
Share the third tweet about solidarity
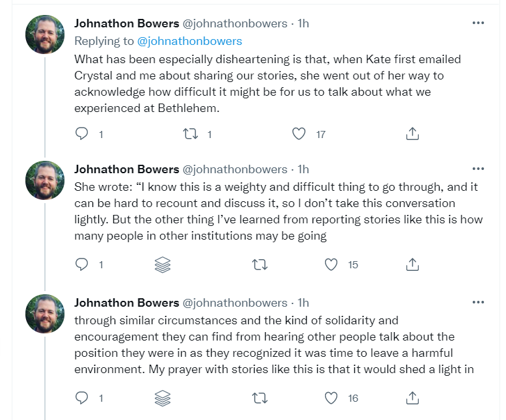(412, 398)
